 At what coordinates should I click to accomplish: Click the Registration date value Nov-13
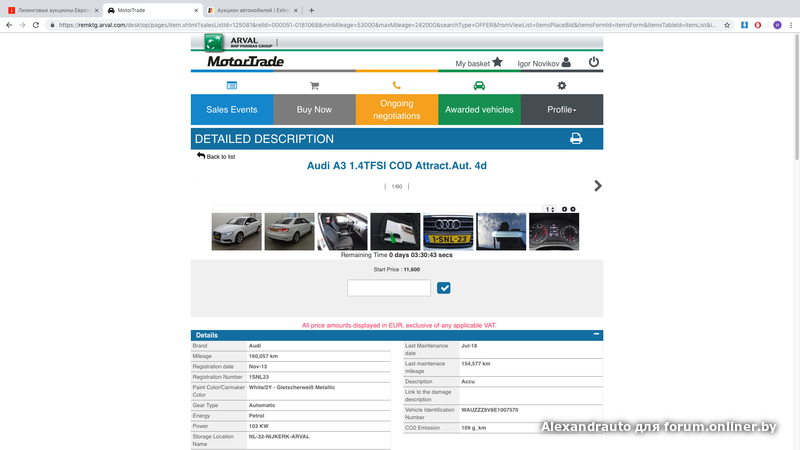pos(258,367)
